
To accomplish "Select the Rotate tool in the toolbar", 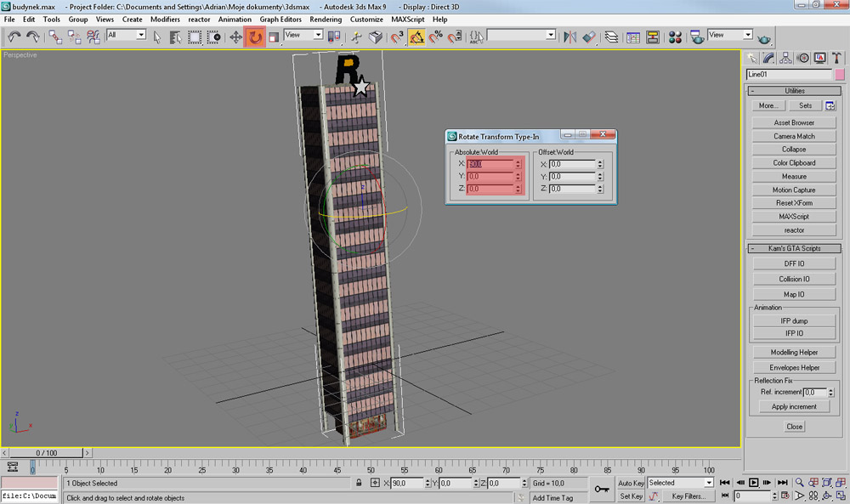I will [x=254, y=37].
